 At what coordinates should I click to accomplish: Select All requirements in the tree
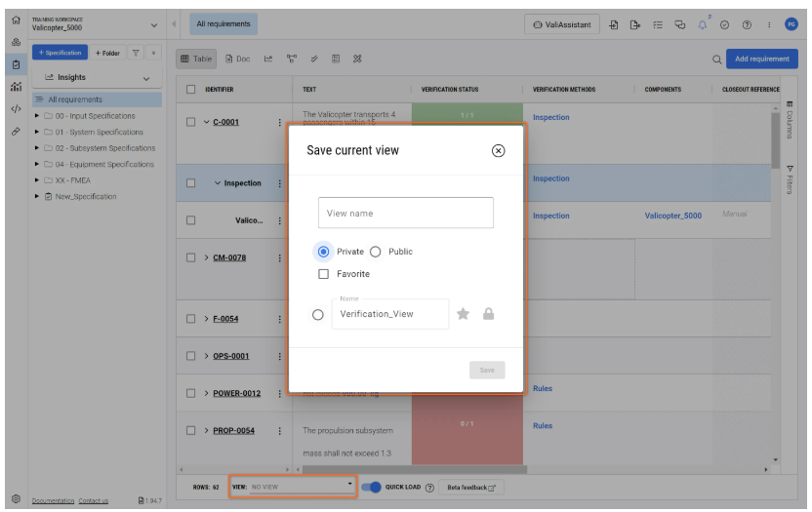pyautogui.click(x=98, y=99)
